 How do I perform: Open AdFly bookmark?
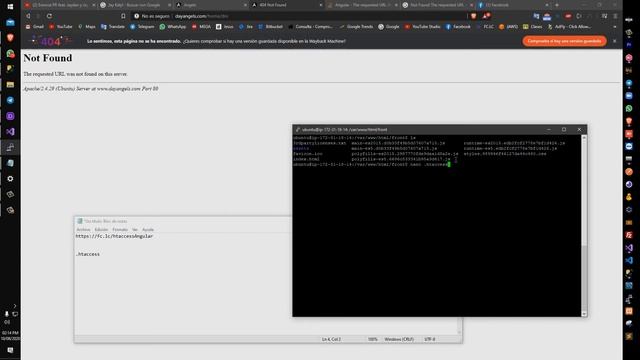click(x=569, y=27)
